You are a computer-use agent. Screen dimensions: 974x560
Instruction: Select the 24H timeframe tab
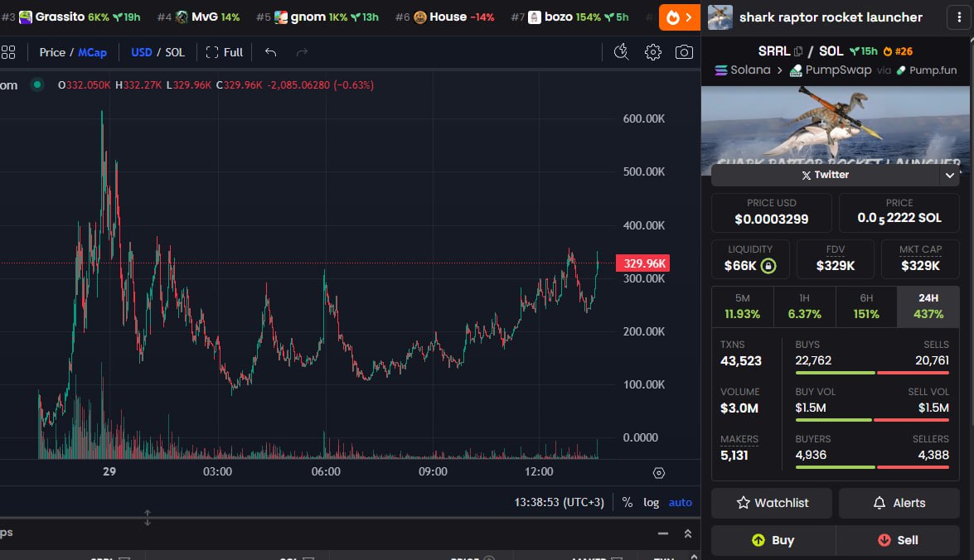pyautogui.click(x=928, y=307)
